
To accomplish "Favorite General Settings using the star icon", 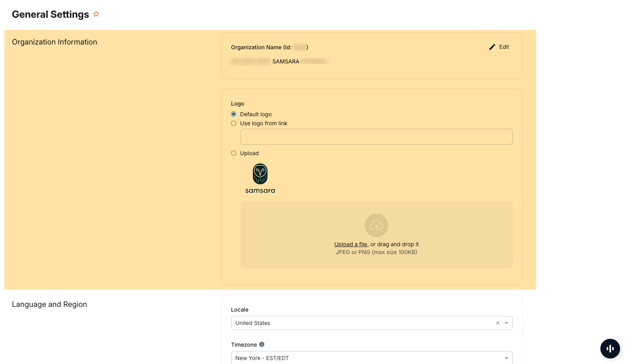I will click(x=96, y=13).
